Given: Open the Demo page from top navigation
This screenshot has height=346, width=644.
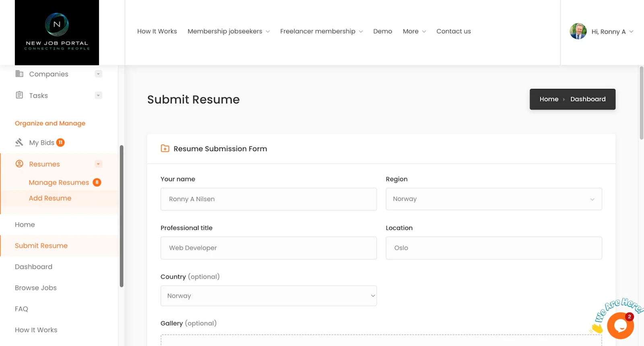Looking at the screenshot, I should pyautogui.click(x=382, y=31).
